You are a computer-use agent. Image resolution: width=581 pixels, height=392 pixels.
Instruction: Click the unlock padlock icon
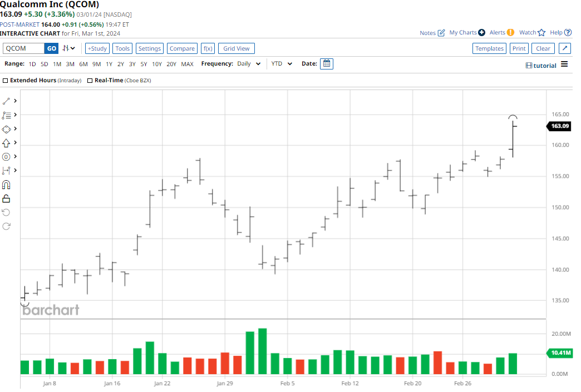(x=7, y=199)
